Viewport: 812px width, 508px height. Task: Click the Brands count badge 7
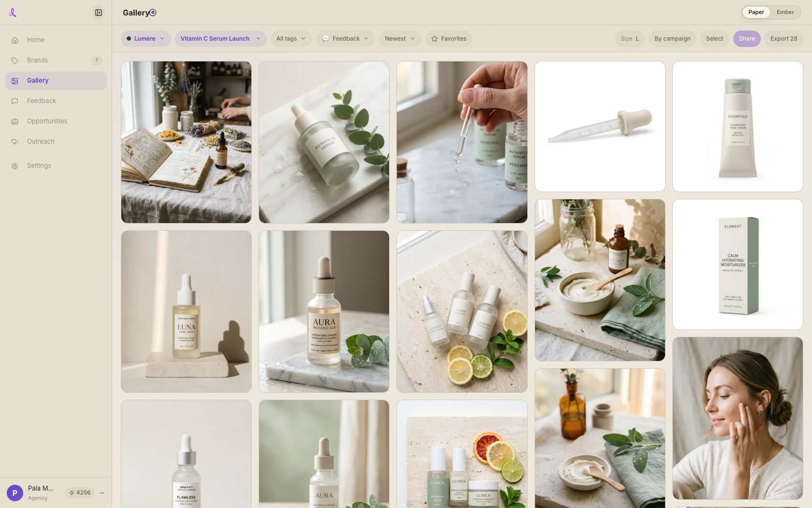(97, 60)
